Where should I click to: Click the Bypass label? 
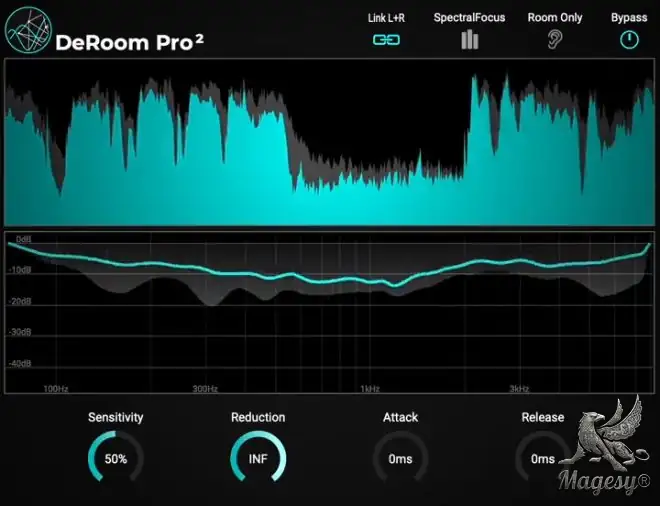click(x=629, y=18)
